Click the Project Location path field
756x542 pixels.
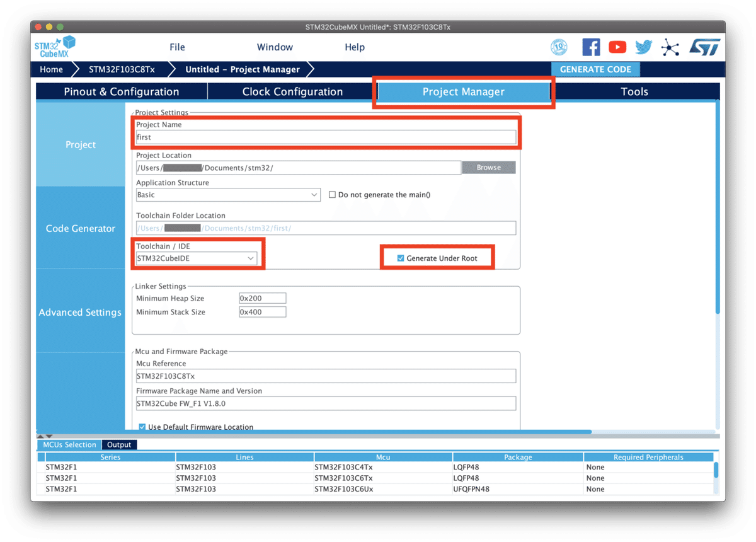pos(299,168)
